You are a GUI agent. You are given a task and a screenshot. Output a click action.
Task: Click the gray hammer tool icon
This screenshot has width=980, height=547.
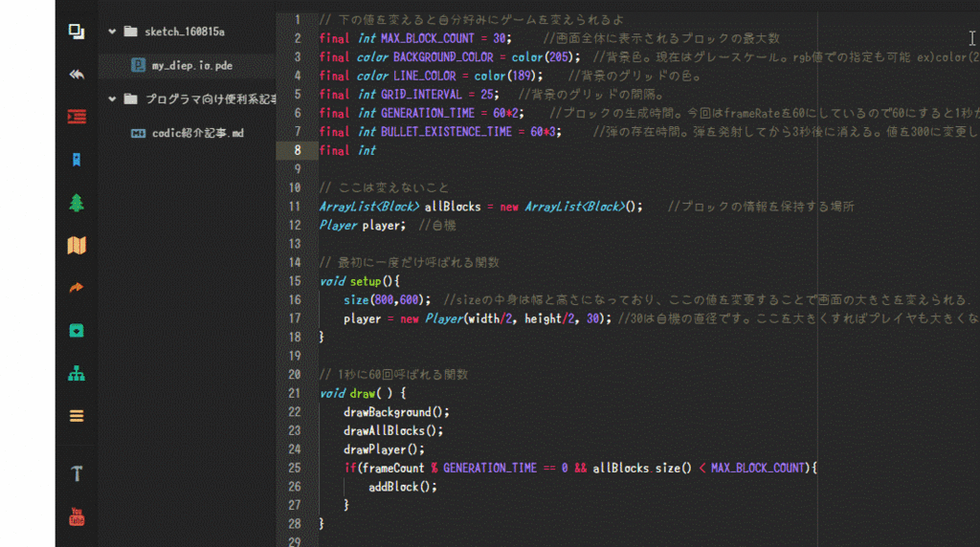pyautogui.click(x=77, y=473)
